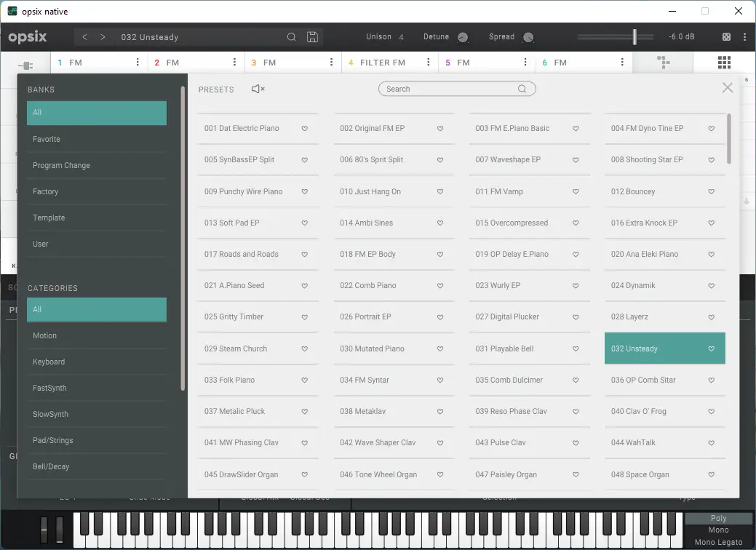Image resolution: width=756 pixels, height=550 pixels.
Task: Load preset 015 Overcompressed
Action: [530, 223]
